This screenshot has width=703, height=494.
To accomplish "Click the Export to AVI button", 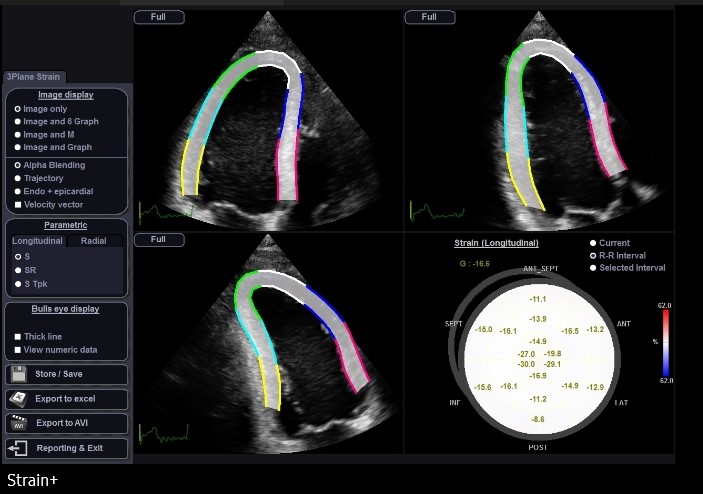I will tap(66, 423).
